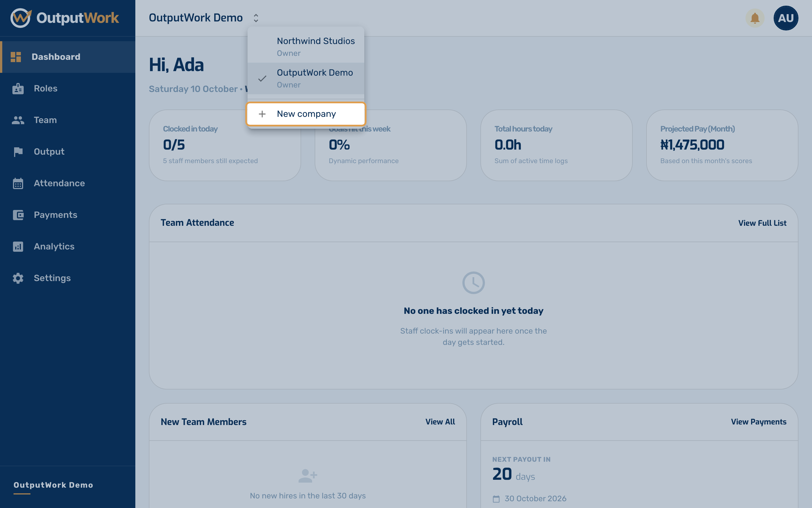Click the checkmark beside OutputWork Demo
Image resolution: width=812 pixels, height=508 pixels.
(x=262, y=78)
